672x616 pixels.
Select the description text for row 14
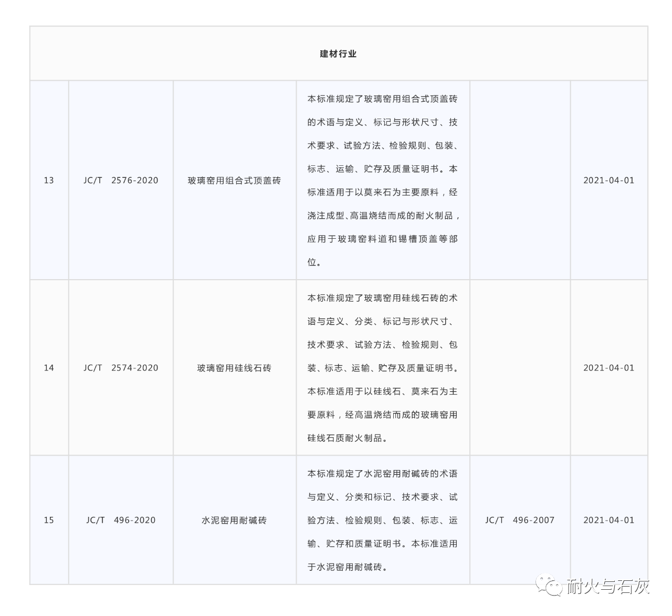382,368
